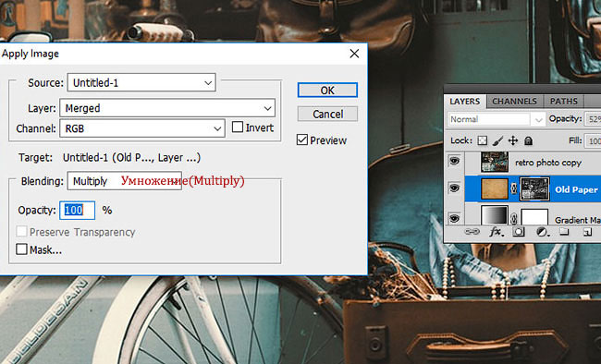Hide the retro photo copy layer
Screen dimensions: 601x364
pyautogui.click(x=454, y=161)
